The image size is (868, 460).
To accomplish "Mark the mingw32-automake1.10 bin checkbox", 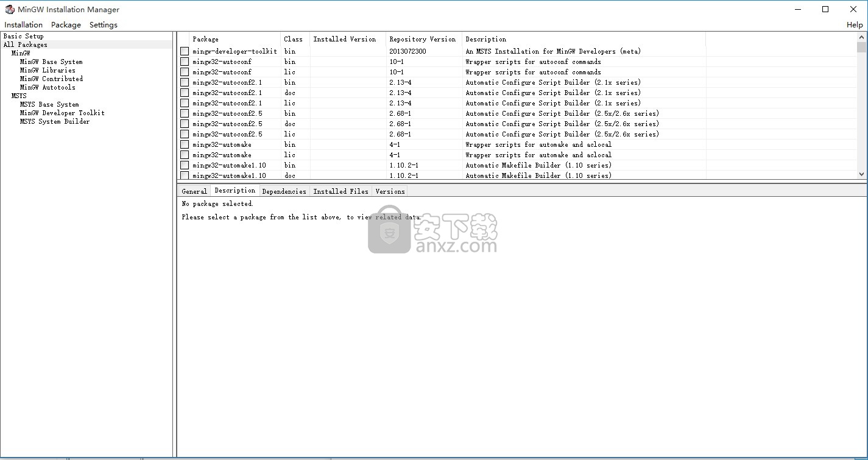I will point(185,165).
